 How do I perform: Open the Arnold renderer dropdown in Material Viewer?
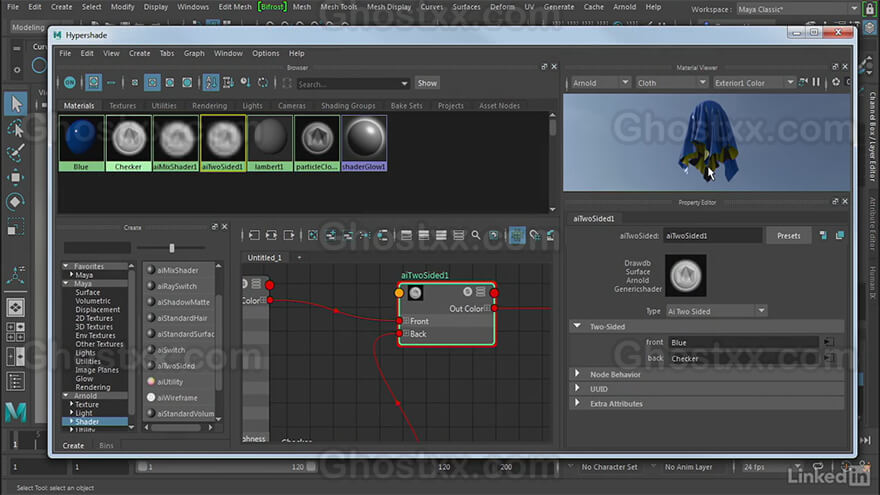point(599,82)
